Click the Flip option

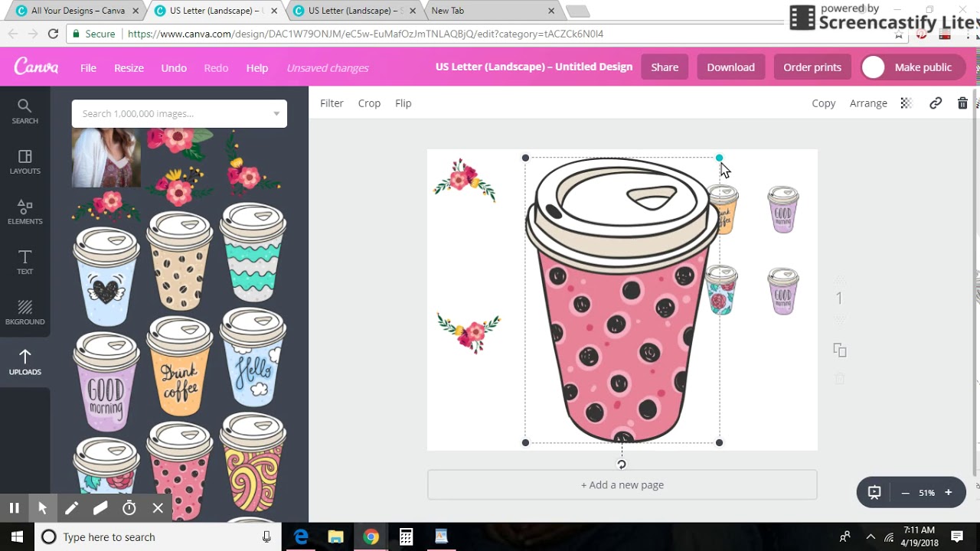coord(403,103)
